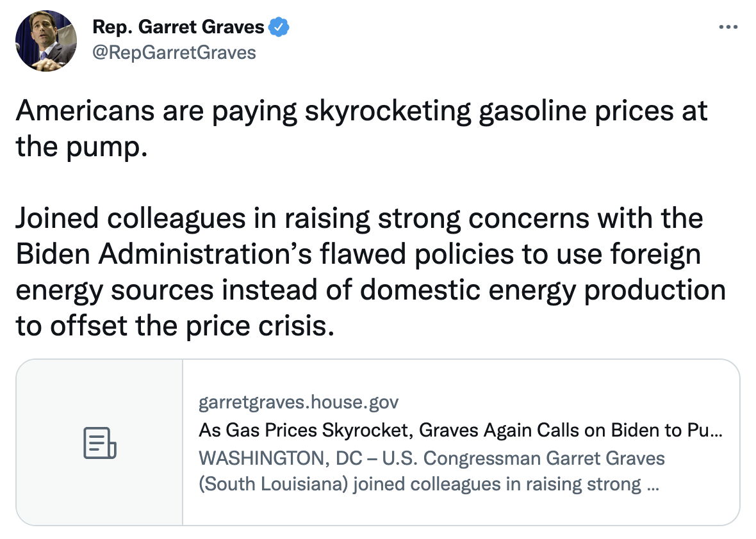
Task: Click the 'the pump.' text line
Action: pyautogui.click(x=81, y=147)
